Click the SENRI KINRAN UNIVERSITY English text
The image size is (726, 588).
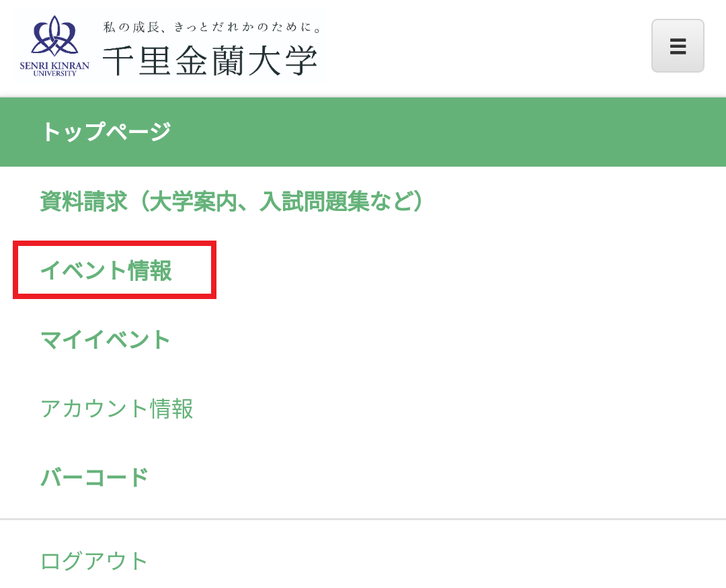[54, 69]
